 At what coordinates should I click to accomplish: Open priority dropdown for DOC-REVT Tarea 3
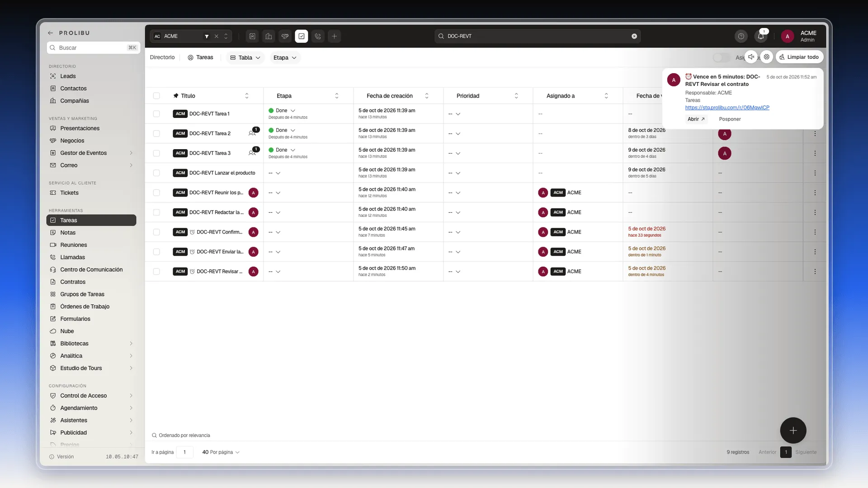click(x=458, y=154)
